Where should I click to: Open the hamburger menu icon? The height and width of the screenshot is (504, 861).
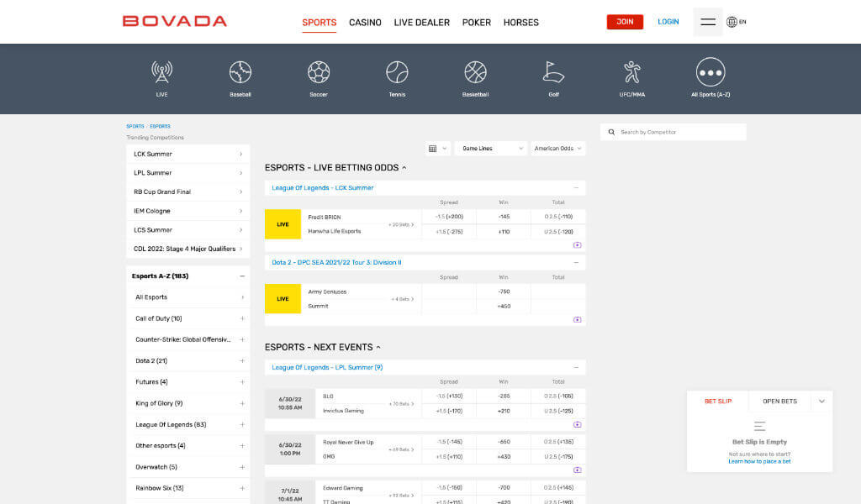(708, 22)
